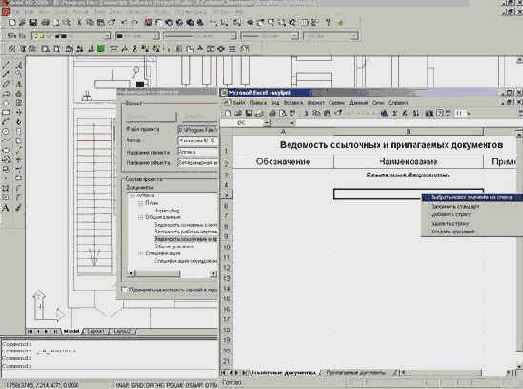Switch to Layout1 tab in AutoCAD
The width and height of the screenshot is (523, 389).
(96, 332)
